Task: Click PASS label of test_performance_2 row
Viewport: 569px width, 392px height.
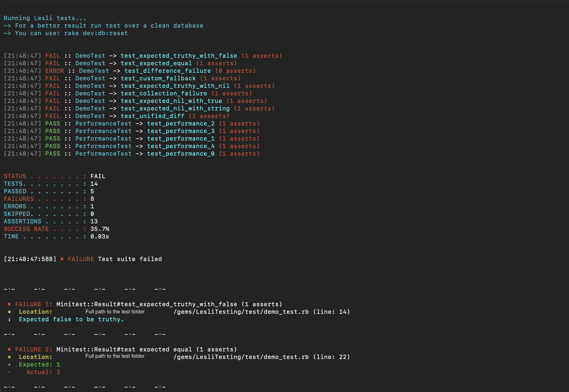Action: (53, 124)
